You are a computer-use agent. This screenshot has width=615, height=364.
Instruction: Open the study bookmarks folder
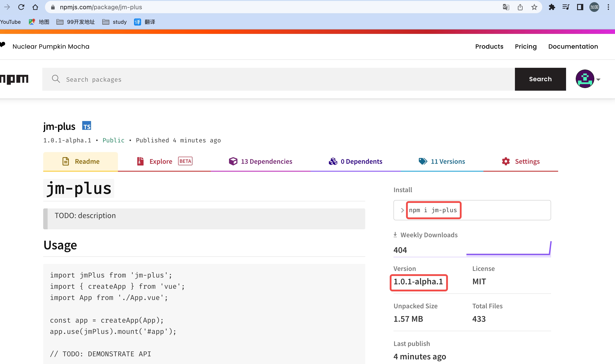114,22
